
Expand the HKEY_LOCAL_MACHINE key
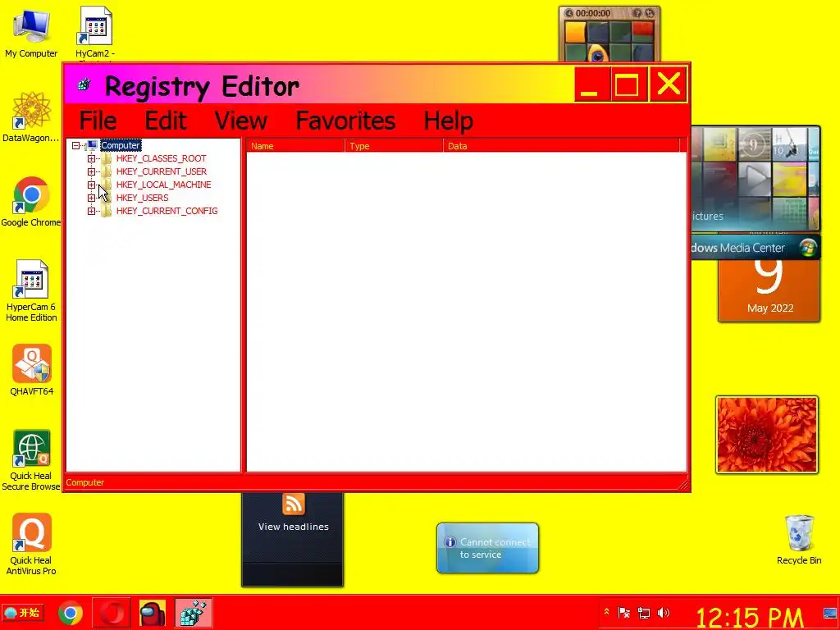91,185
